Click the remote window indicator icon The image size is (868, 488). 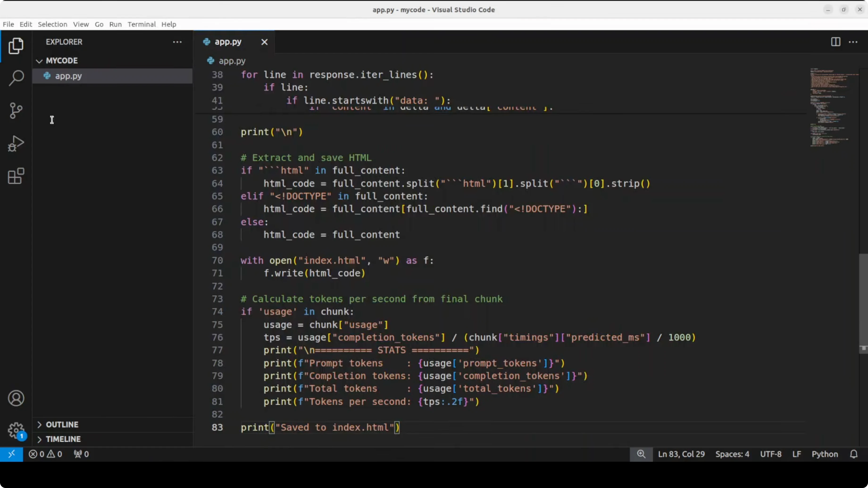pyautogui.click(x=12, y=454)
